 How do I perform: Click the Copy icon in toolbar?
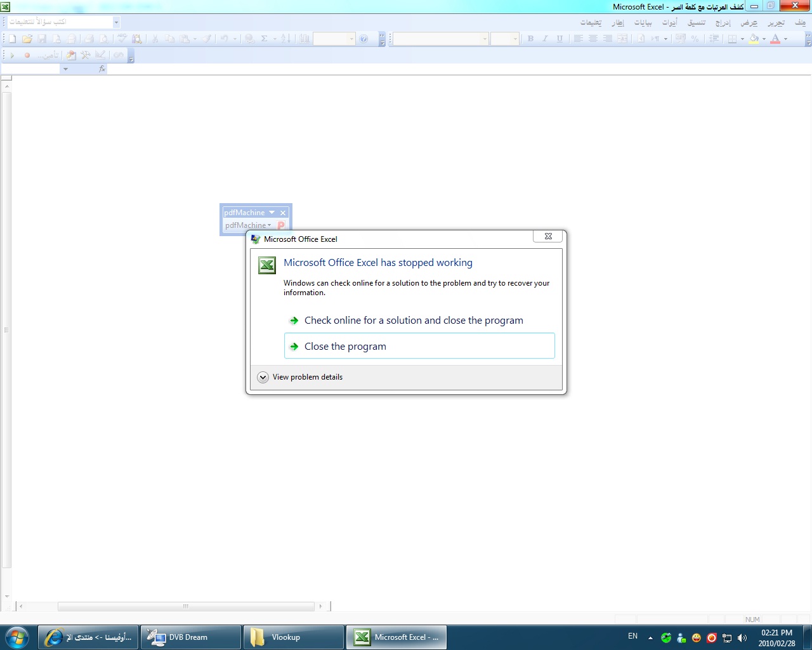click(x=169, y=39)
